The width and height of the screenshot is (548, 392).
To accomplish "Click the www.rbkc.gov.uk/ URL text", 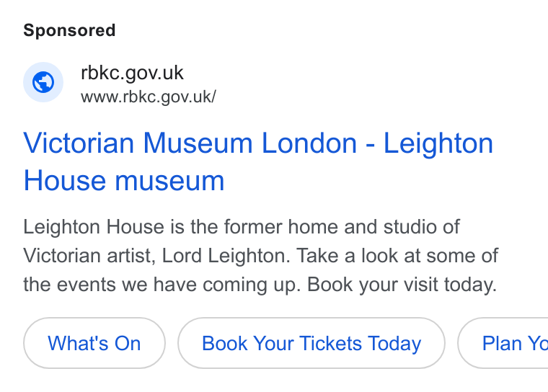I will [x=149, y=97].
